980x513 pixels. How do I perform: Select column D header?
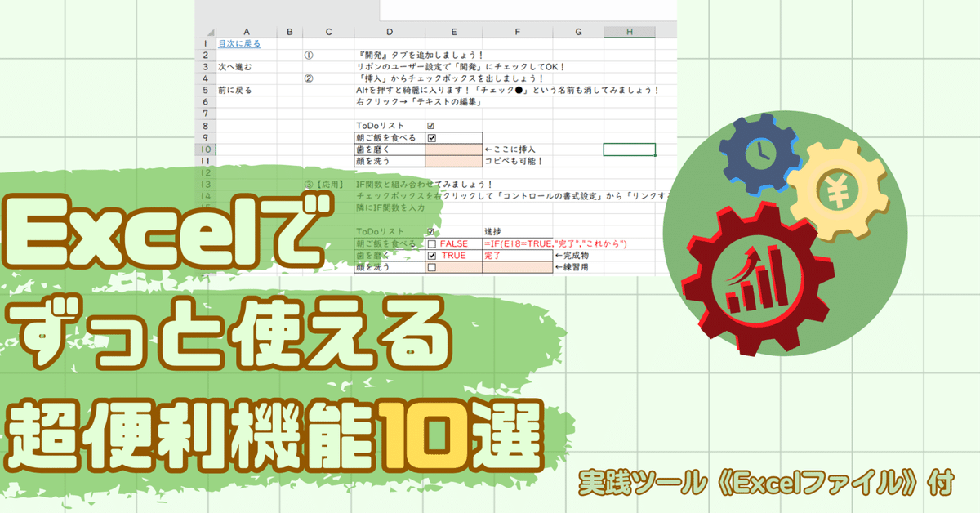click(390, 31)
